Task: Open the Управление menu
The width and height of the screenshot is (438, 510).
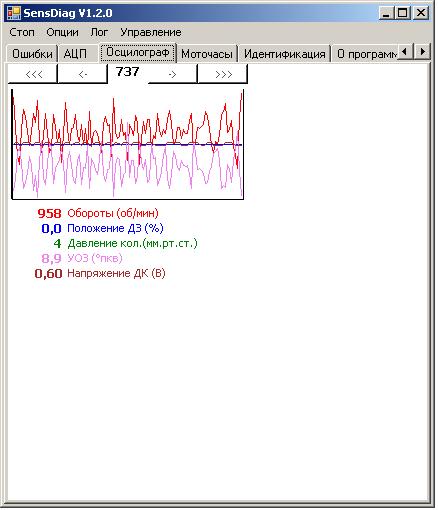Action: coord(151,32)
